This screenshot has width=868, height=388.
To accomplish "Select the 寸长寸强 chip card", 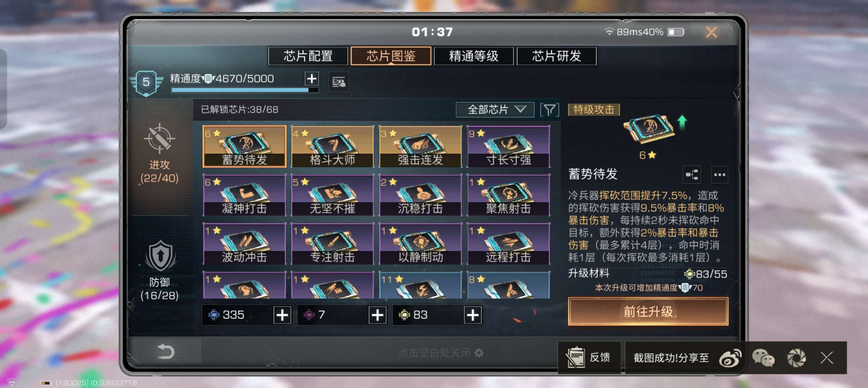I will 508,146.
